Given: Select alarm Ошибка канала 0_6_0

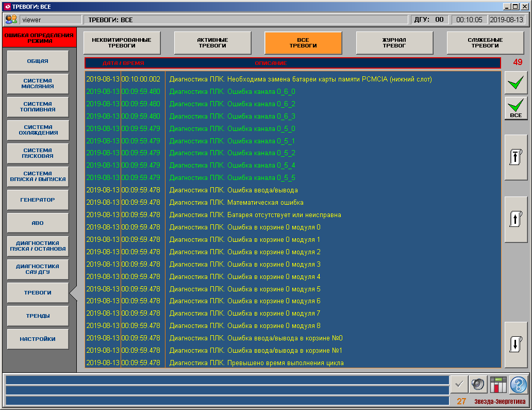Looking at the screenshot, I should pyautogui.click(x=293, y=92).
